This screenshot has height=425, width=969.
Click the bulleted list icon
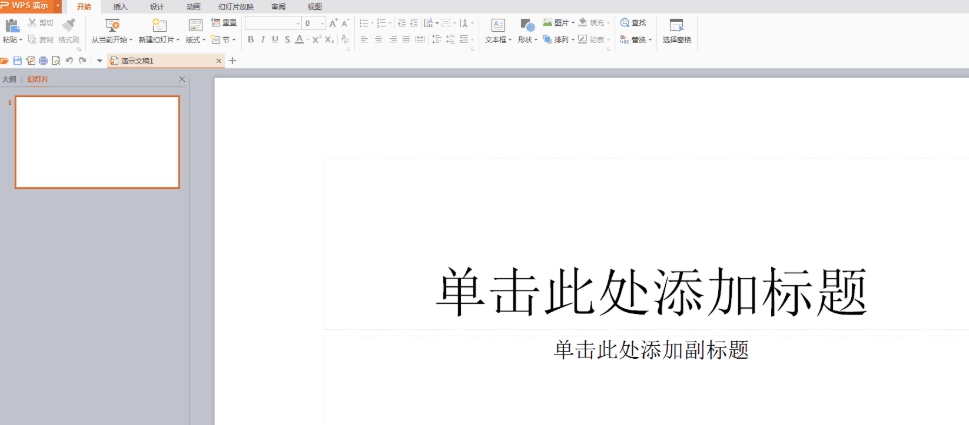tap(363, 23)
